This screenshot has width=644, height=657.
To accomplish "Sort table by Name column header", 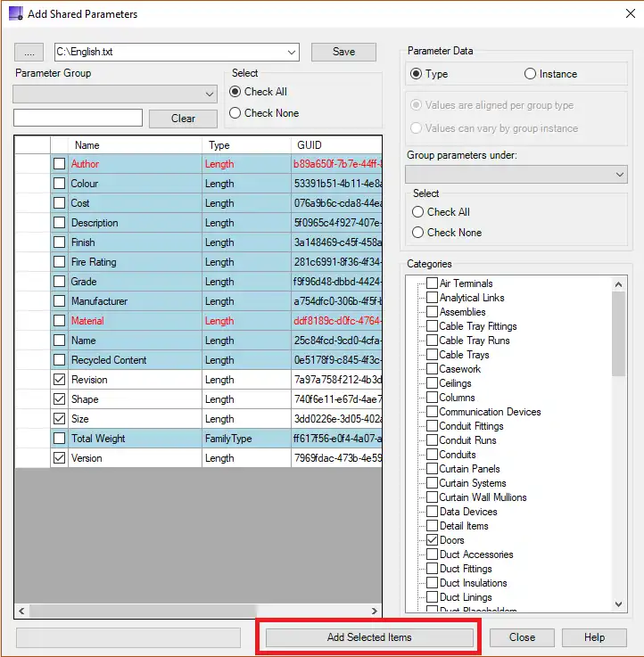I will click(134, 145).
